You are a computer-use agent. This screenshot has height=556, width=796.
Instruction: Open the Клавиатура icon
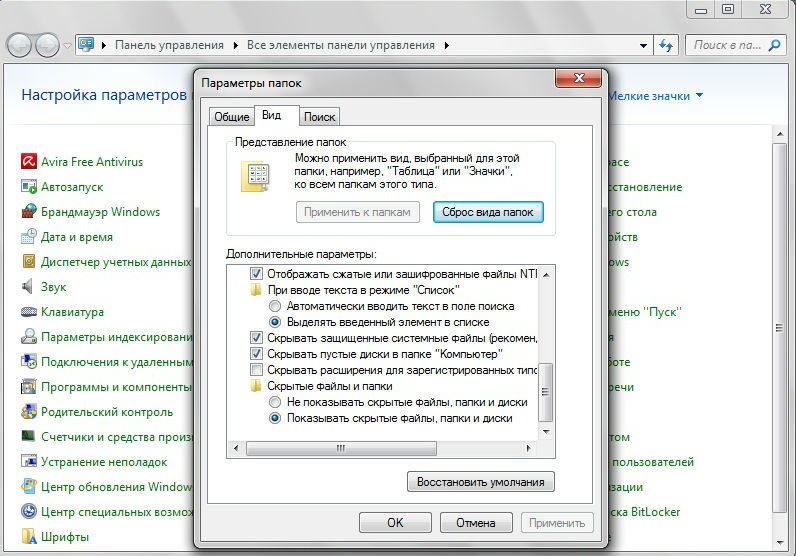[29, 312]
